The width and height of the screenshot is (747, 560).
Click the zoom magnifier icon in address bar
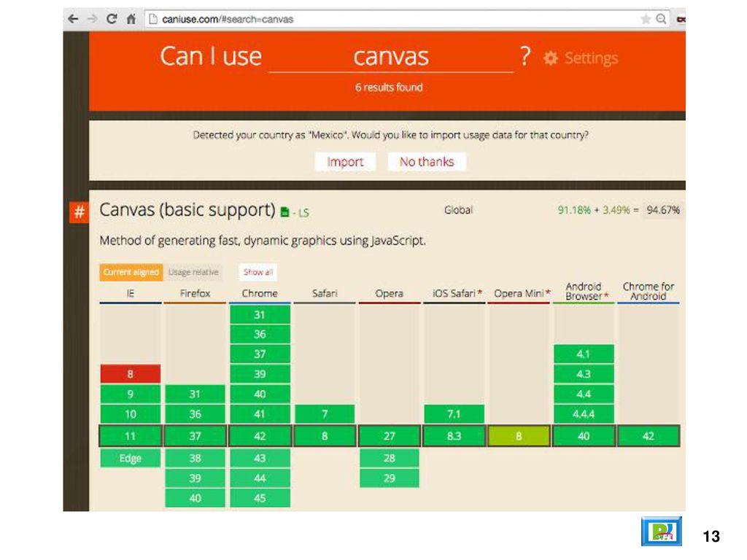(661, 19)
